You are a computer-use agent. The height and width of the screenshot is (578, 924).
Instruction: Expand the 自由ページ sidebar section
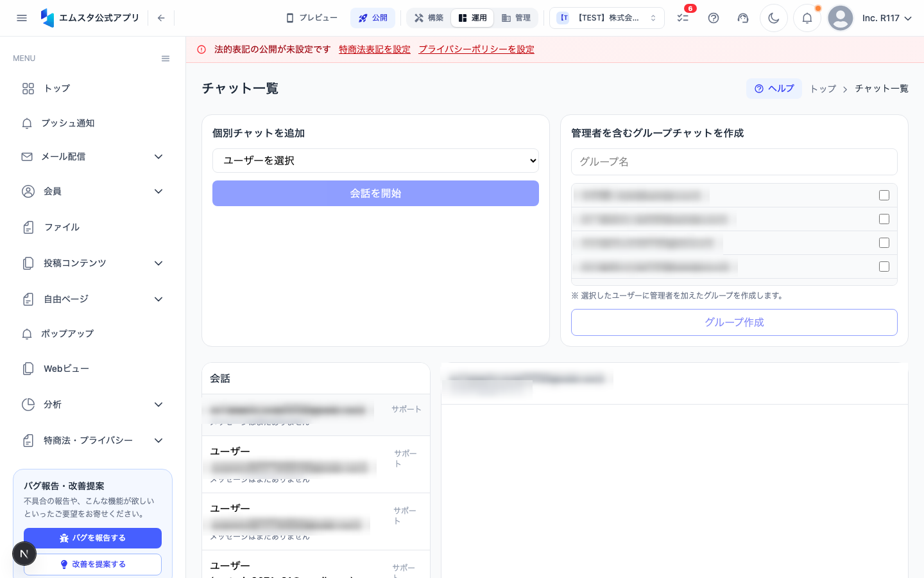[x=92, y=299]
